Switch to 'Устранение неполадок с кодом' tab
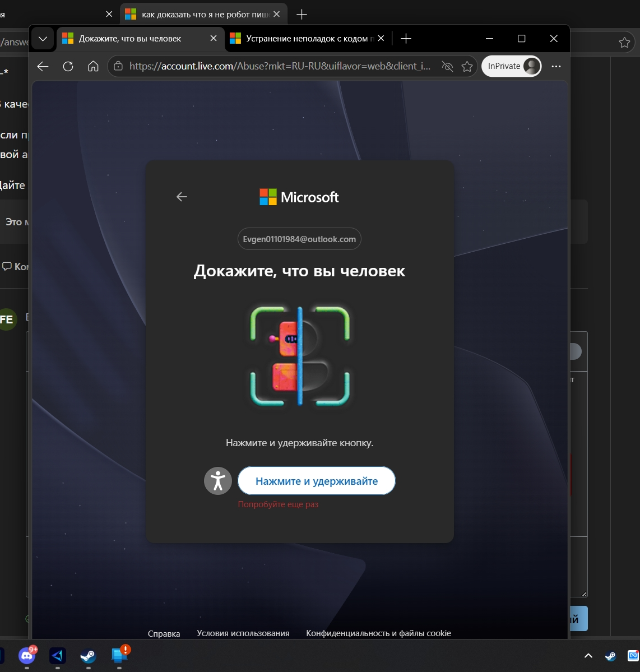 [307, 39]
